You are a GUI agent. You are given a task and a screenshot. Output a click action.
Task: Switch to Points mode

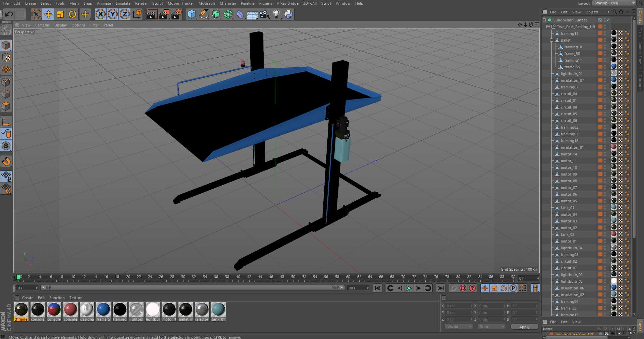click(x=6, y=82)
